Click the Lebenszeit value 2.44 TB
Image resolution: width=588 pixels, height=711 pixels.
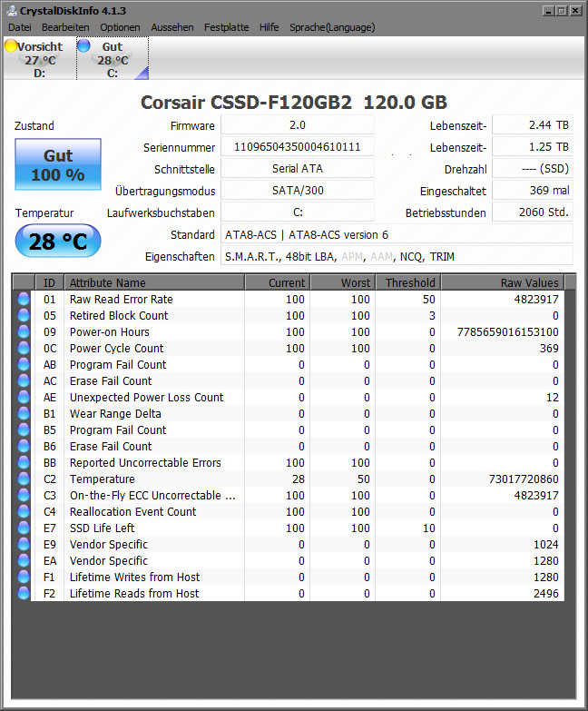point(533,125)
